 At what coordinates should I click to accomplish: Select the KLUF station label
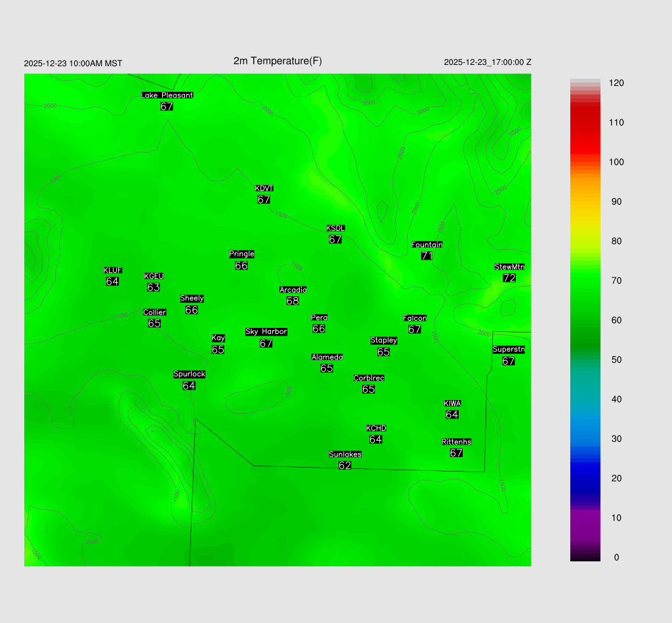click(112, 270)
